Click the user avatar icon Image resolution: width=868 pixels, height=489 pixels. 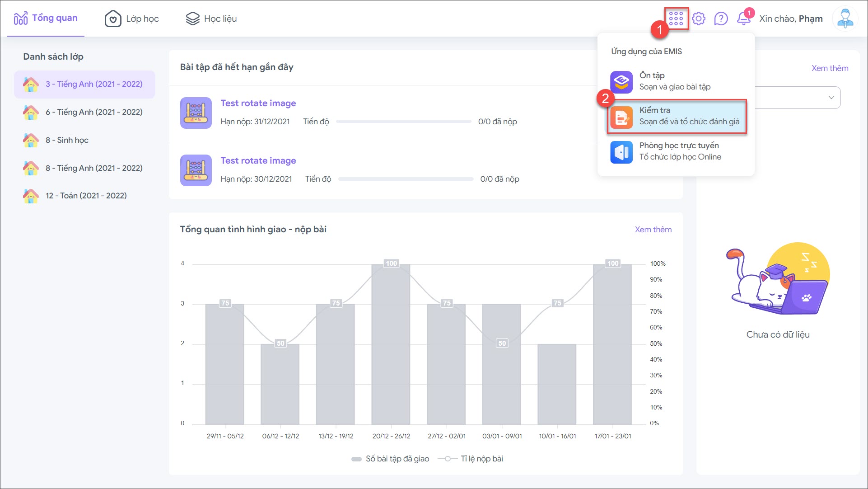tap(845, 19)
